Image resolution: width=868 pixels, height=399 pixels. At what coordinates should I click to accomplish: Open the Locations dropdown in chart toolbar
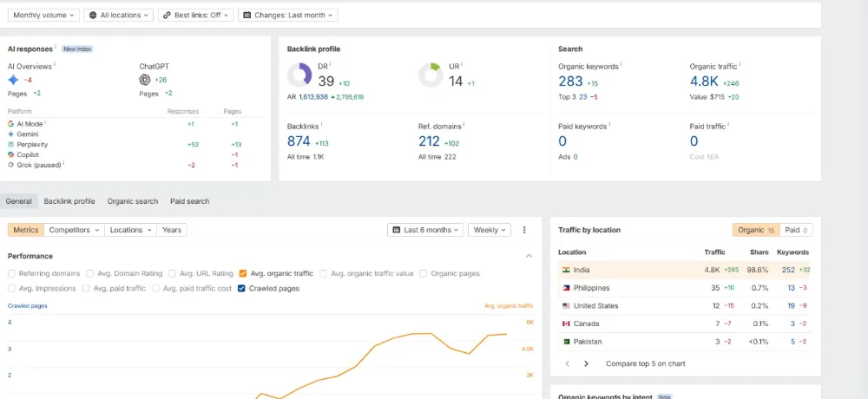[x=130, y=230]
